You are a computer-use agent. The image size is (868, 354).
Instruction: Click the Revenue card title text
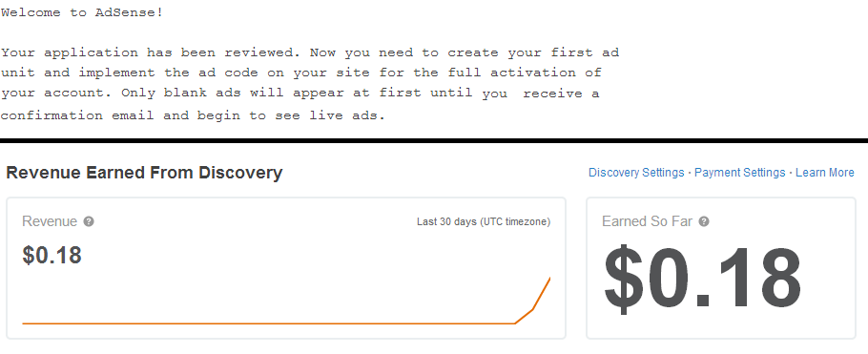point(50,221)
